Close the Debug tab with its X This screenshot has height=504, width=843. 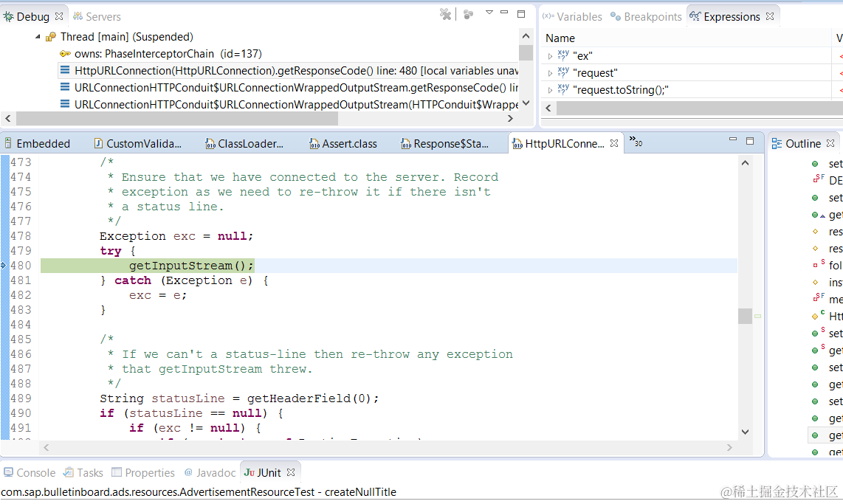(59, 16)
